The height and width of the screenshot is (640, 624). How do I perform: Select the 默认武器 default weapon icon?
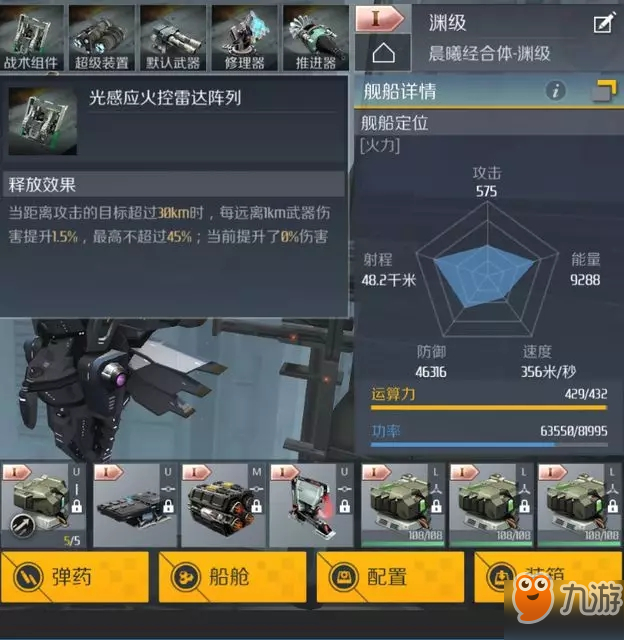tap(173, 38)
